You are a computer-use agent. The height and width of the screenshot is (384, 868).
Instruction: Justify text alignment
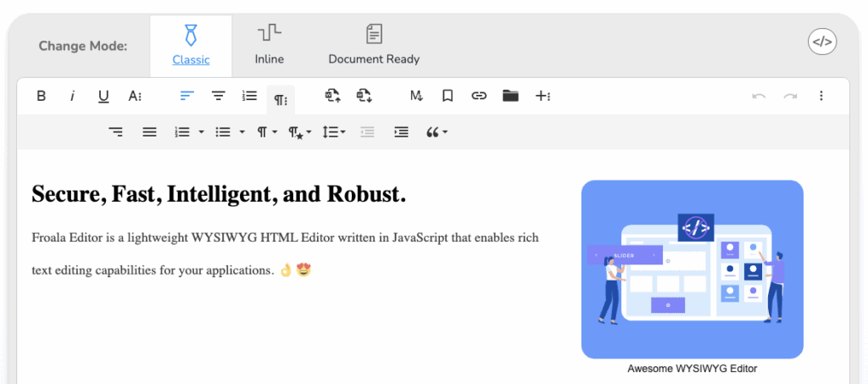(x=149, y=131)
